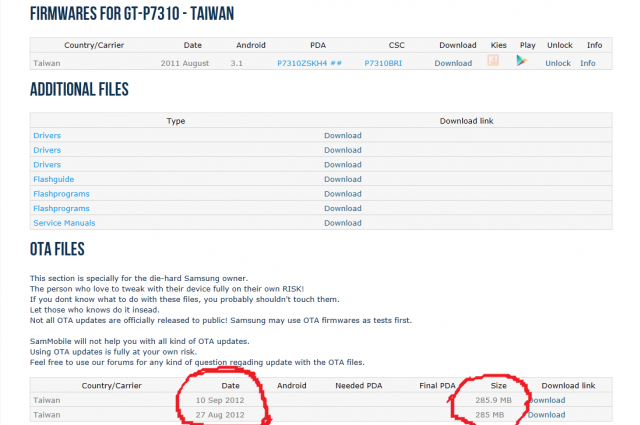The height and width of the screenshot is (425, 640).
Task: Click Download link in Taiwan firmware row
Action: tap(453, 63)
